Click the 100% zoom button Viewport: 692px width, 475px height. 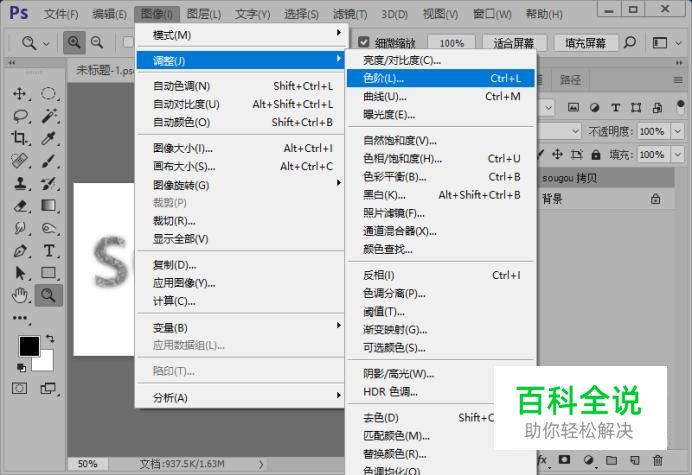pyautogui.click(x=451, y=43)
